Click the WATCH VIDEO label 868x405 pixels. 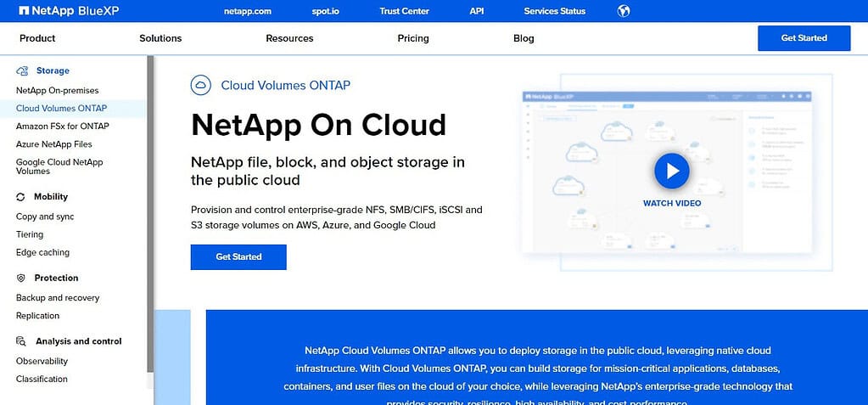pos(672,203)
